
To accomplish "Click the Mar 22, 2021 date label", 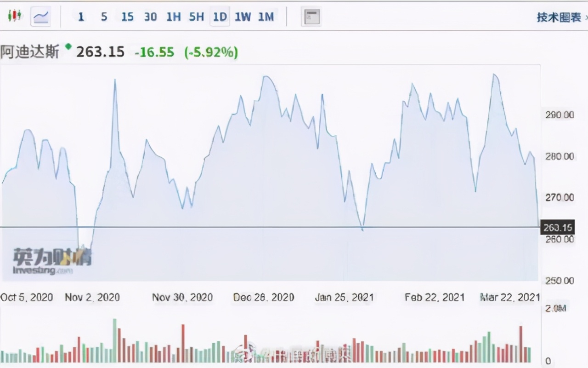I will (510, 297).
